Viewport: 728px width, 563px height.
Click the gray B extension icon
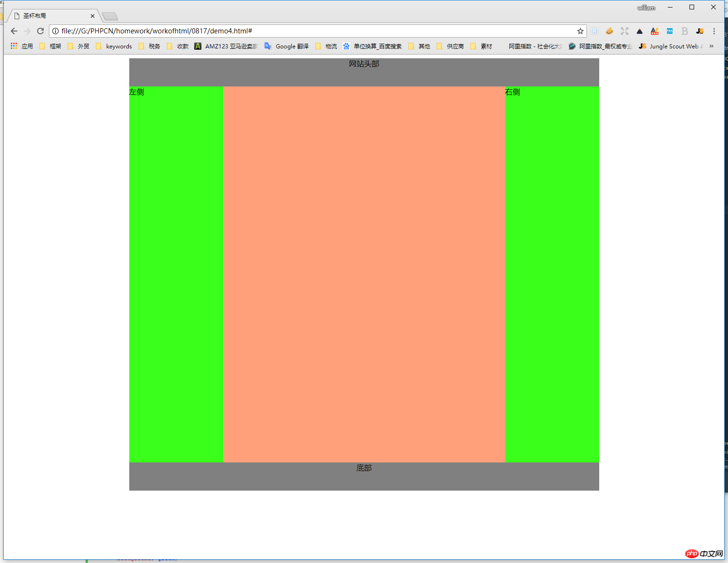pos(685,31)
